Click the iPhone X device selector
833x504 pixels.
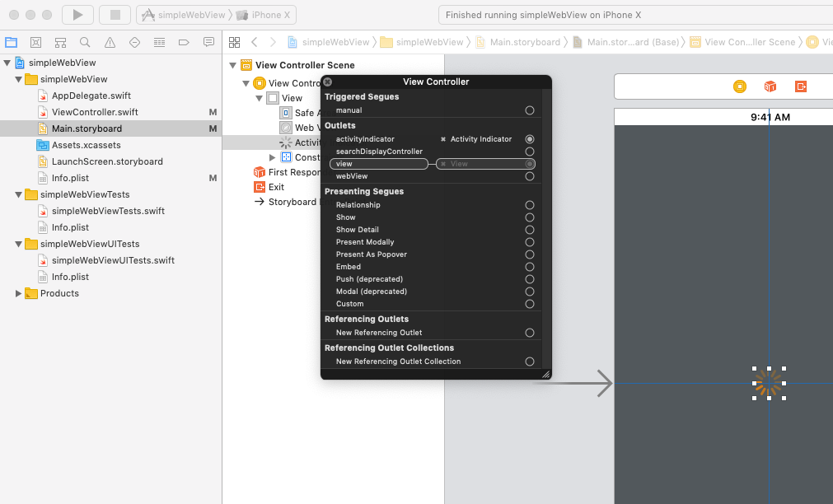266,15
